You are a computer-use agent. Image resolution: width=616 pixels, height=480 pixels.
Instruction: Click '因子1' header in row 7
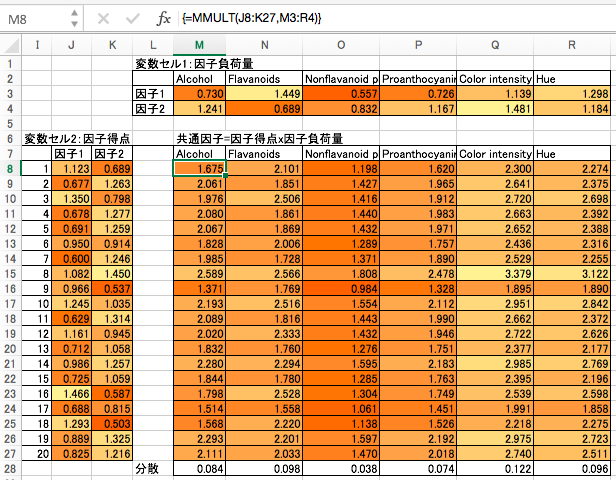[72, 154]
